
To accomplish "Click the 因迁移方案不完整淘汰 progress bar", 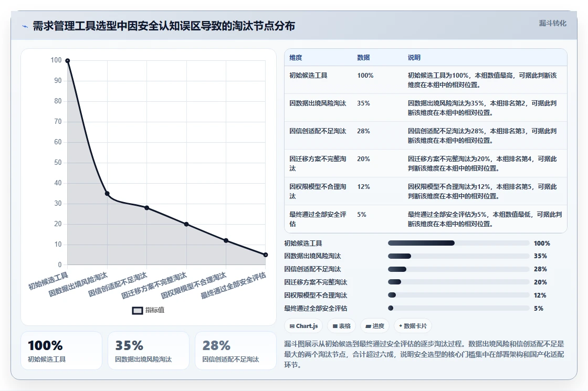I will [459, 282].
